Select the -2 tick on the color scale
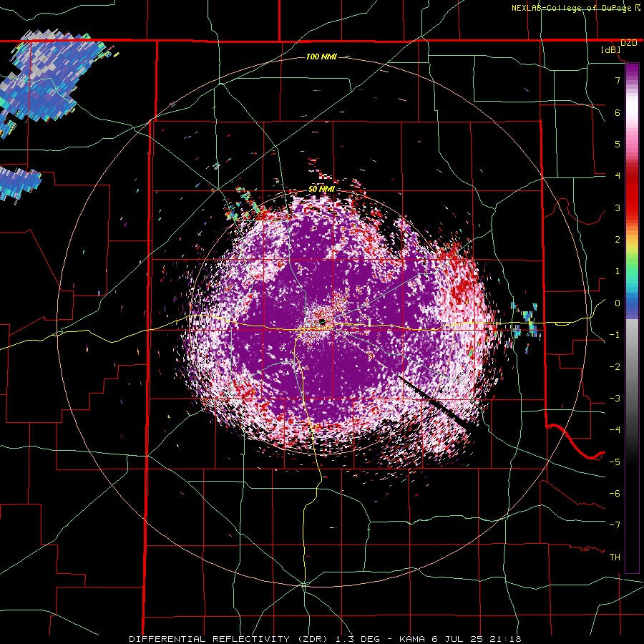 pos(615,366)
